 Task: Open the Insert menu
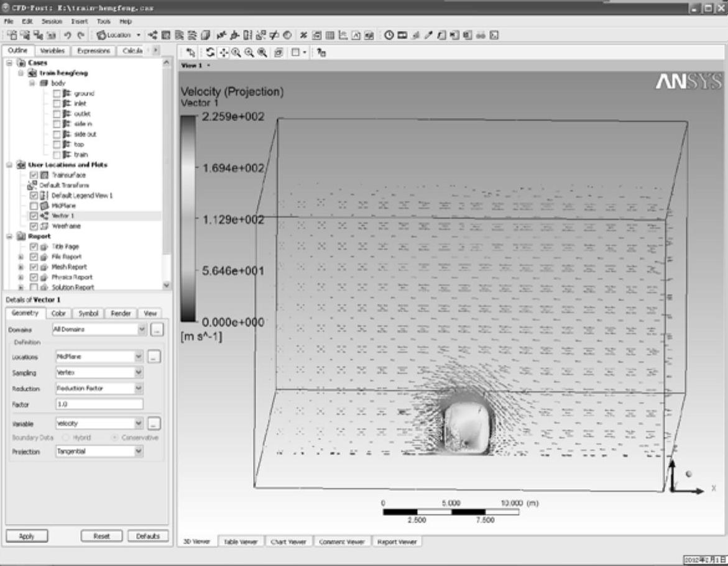point(80,21)
